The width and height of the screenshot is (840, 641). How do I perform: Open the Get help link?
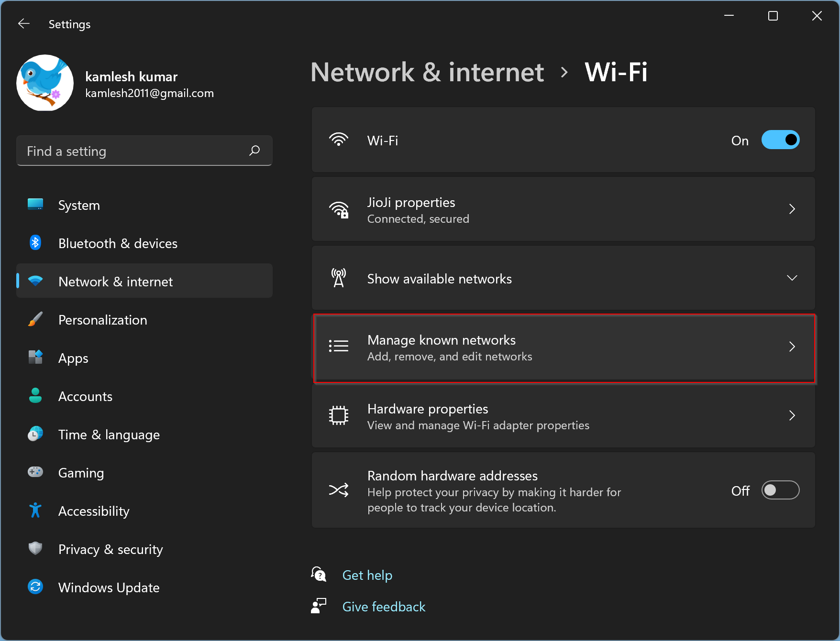(x=367, y=575)
